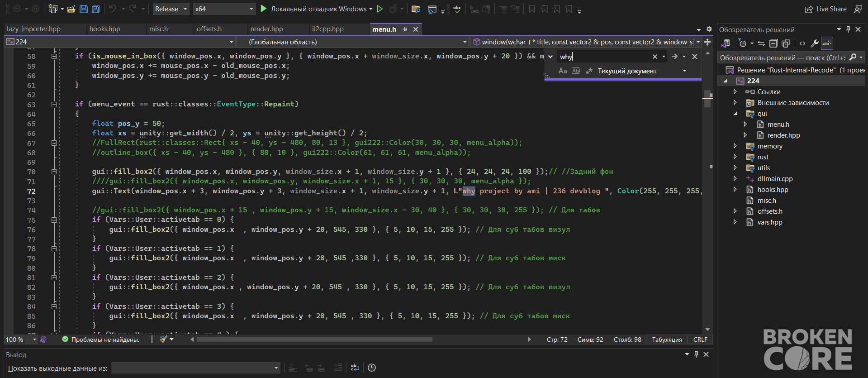Switch to the hooks.hpp tab

pyautogui.click(x=105, y=29)
